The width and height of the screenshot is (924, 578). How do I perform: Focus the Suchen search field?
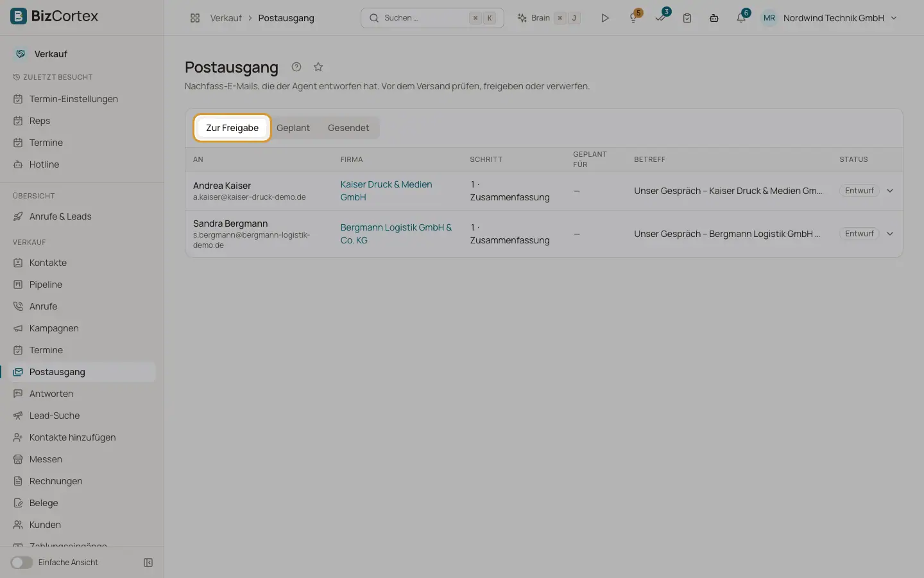(x=432, y=18)
